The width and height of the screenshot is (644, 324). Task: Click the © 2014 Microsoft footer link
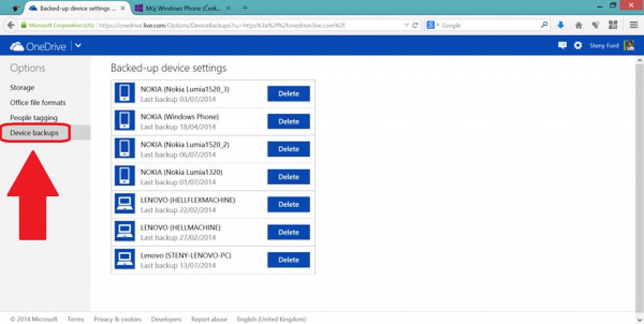tap(34, 319)
